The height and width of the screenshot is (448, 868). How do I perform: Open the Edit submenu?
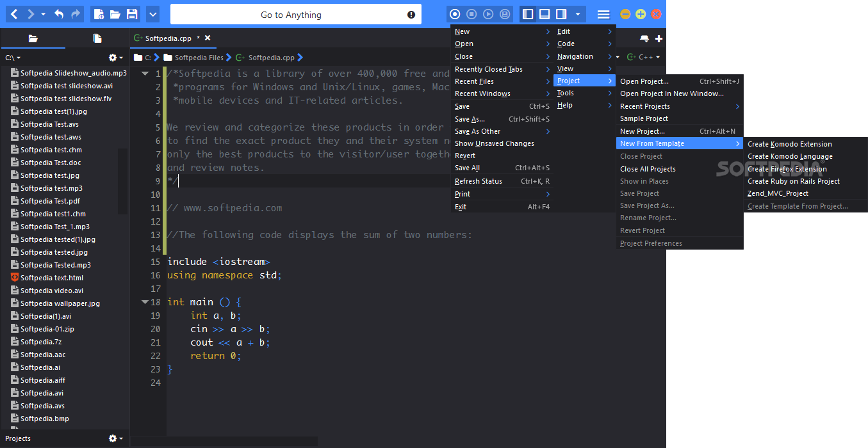click(584, 31)
